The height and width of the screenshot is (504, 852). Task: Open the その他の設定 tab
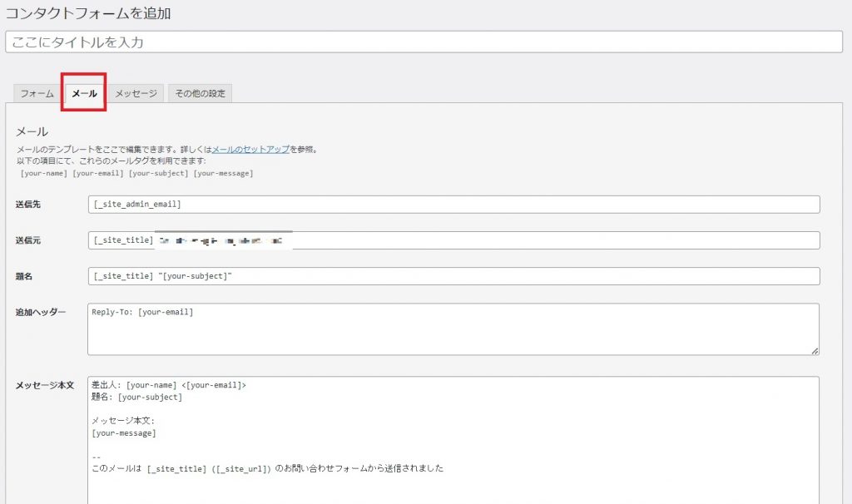[x=200, y=93]
